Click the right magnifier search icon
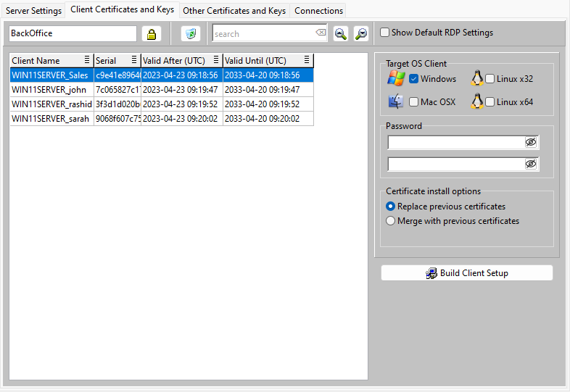The image size is (570, 392). [360, 34]
